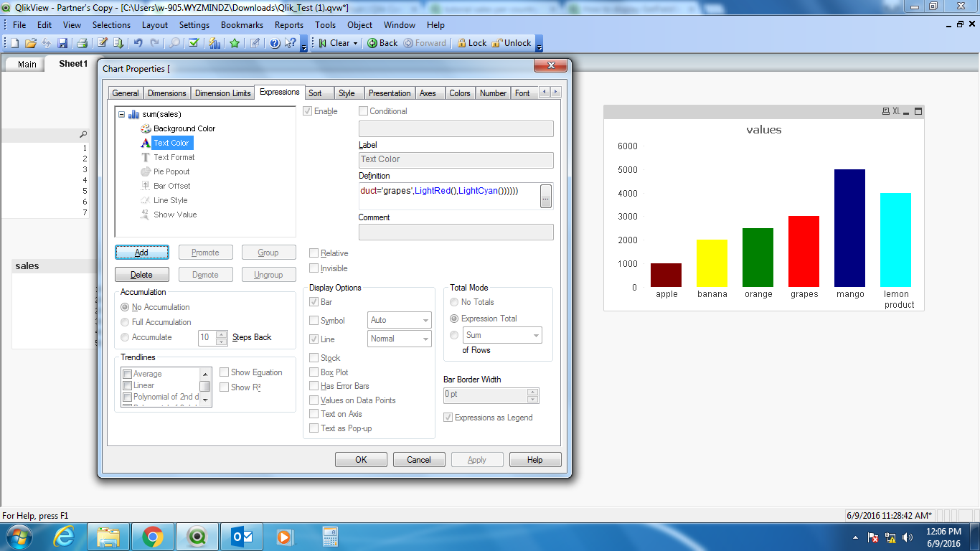This screenshot has height=551, width=980.
Task: Click the Undo arrow icon
Action: click(138, 43)
